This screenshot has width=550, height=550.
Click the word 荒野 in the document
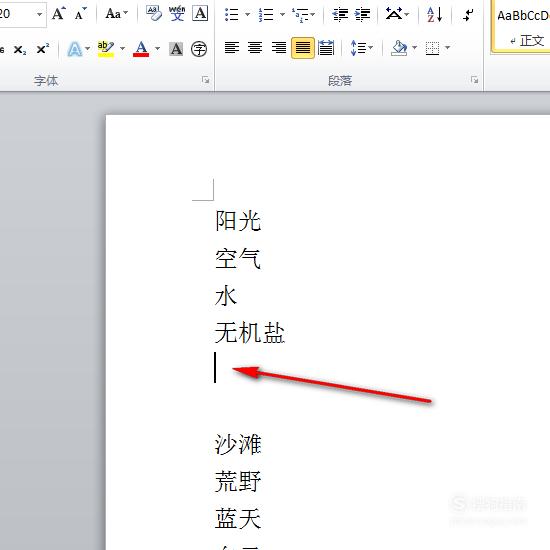238,481
